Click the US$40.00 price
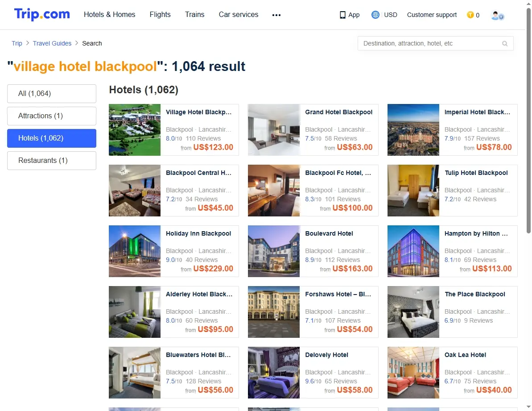Screen dimensions: 532x411 click(494, 390)
